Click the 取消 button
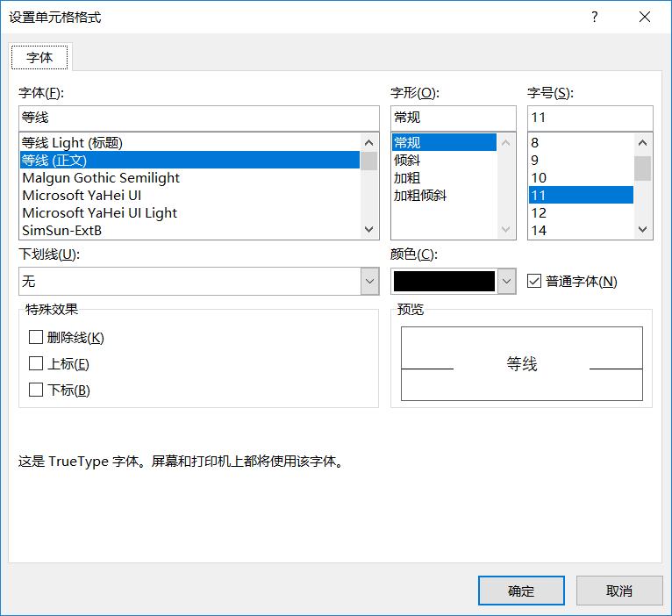 coord(619,591)
